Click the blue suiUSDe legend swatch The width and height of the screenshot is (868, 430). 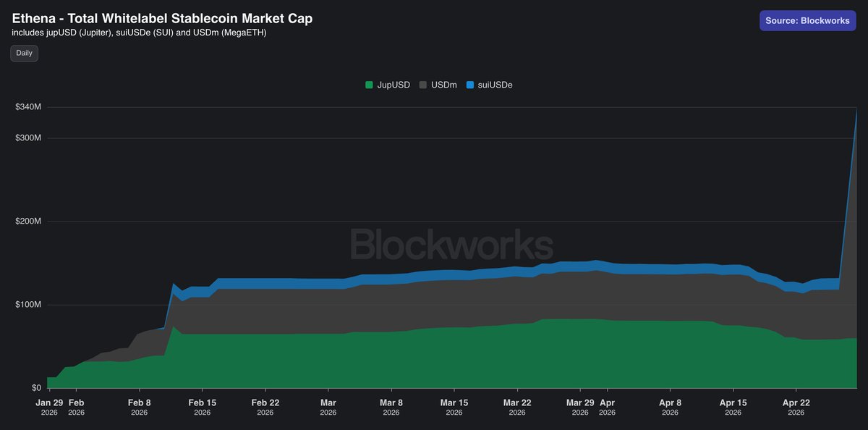coord(470,85)
